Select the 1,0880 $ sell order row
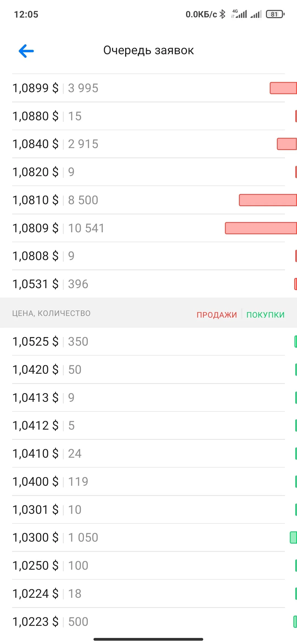The width and height of the screenshot is (297, 644). point(148,116)
